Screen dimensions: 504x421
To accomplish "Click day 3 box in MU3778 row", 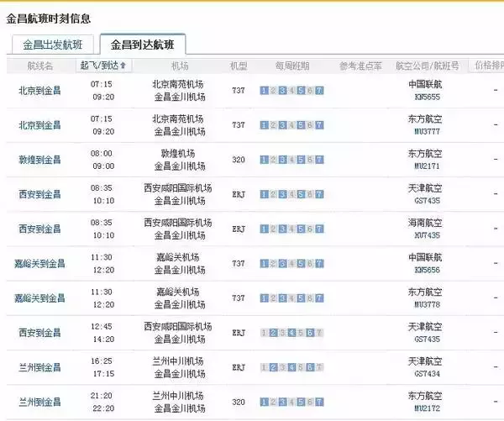I will point(282,298).
